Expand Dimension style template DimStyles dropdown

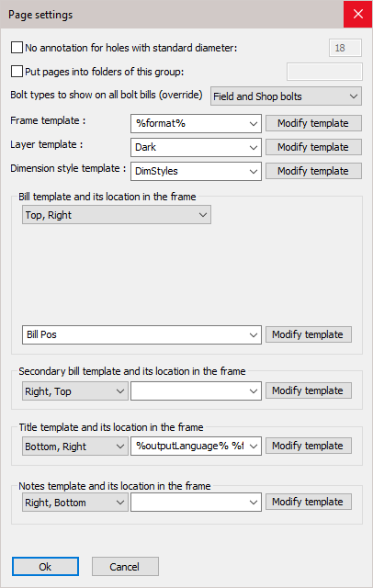click(196, 172)
